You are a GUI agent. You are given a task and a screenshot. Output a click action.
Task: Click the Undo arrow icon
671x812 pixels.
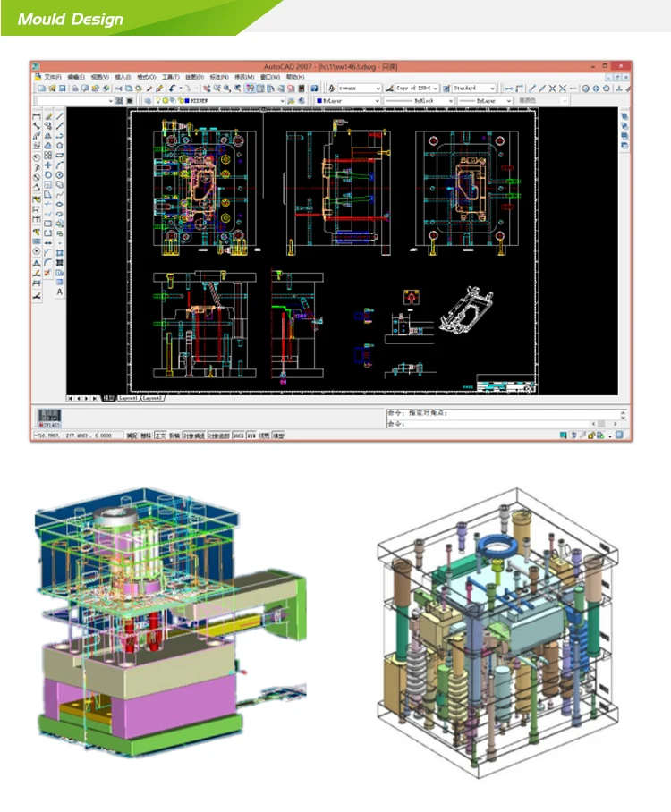[x=172, y=88]
